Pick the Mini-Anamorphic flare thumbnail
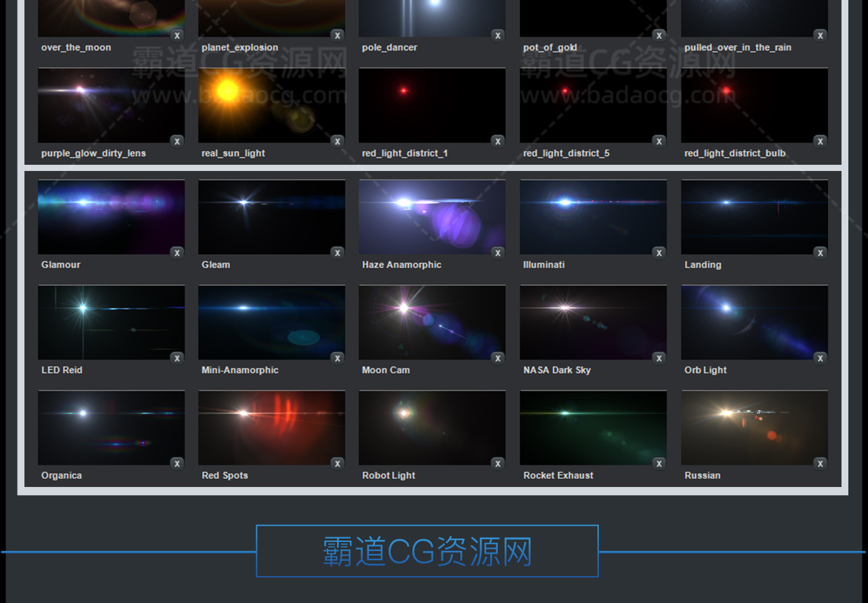Screen dimensions: 868x603 [271, 322]
